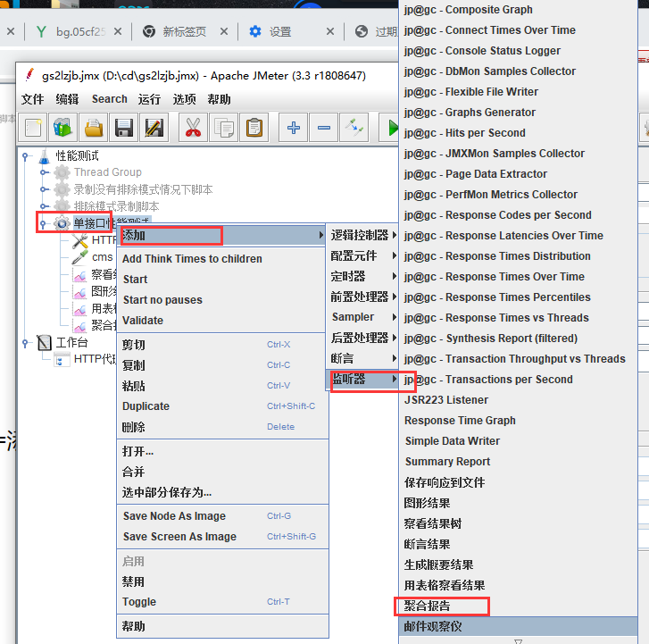649x644 pixels.
Task: Open the 运行 menu
Action: click(149, 99)
